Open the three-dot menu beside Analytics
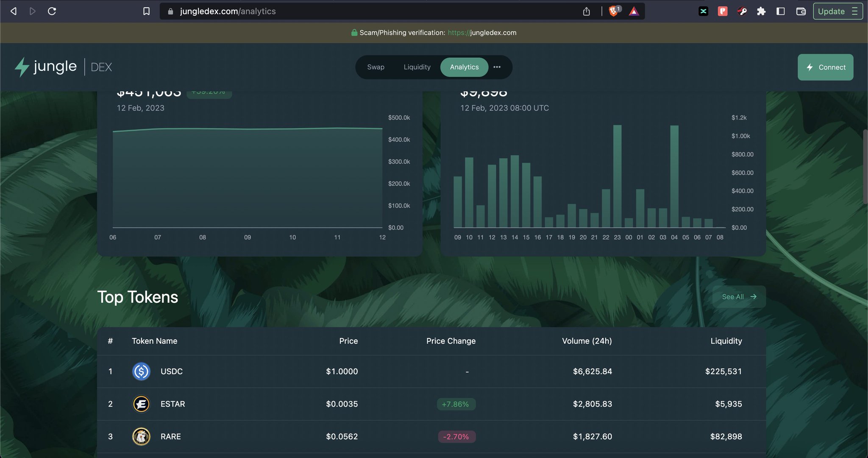 [497, 67]
